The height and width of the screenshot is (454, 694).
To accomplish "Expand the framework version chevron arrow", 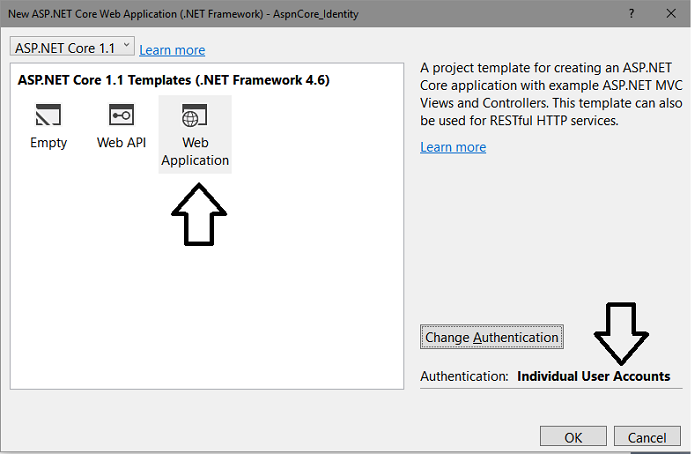I will pos(126,45).
